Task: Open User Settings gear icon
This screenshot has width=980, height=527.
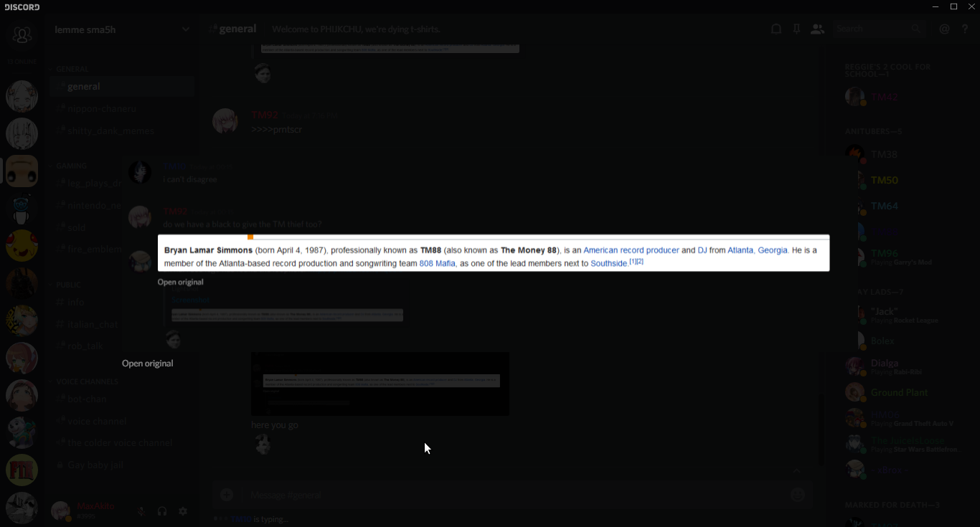Action: pos(183,511)
